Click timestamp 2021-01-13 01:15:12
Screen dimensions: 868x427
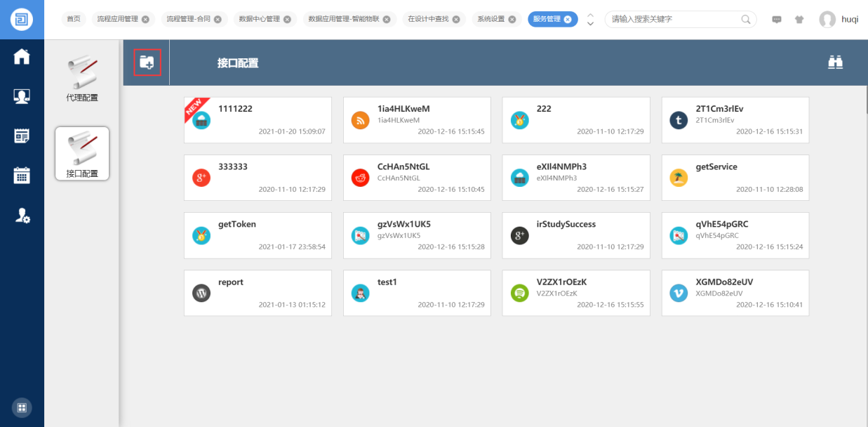292,305
